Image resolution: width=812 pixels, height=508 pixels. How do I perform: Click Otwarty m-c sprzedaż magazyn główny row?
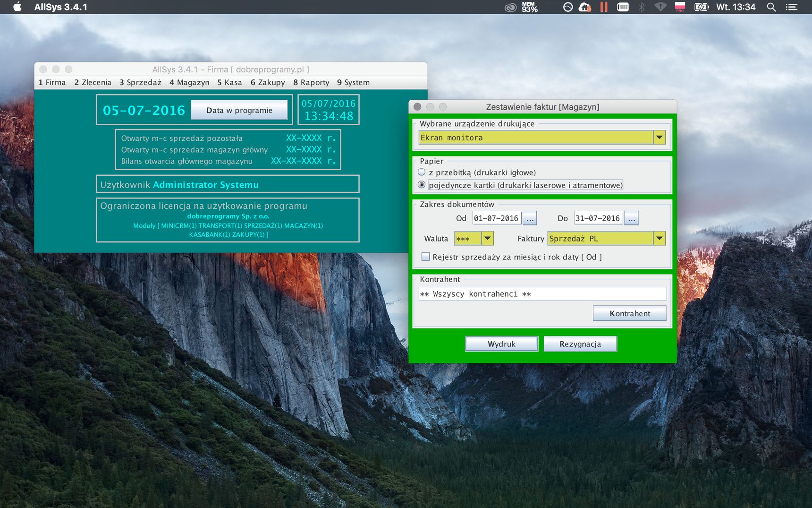[x=228, y=150]
